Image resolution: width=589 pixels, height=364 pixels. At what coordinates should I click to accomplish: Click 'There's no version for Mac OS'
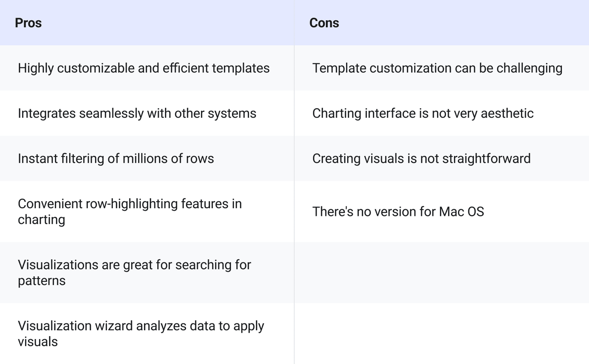point(398,211)
